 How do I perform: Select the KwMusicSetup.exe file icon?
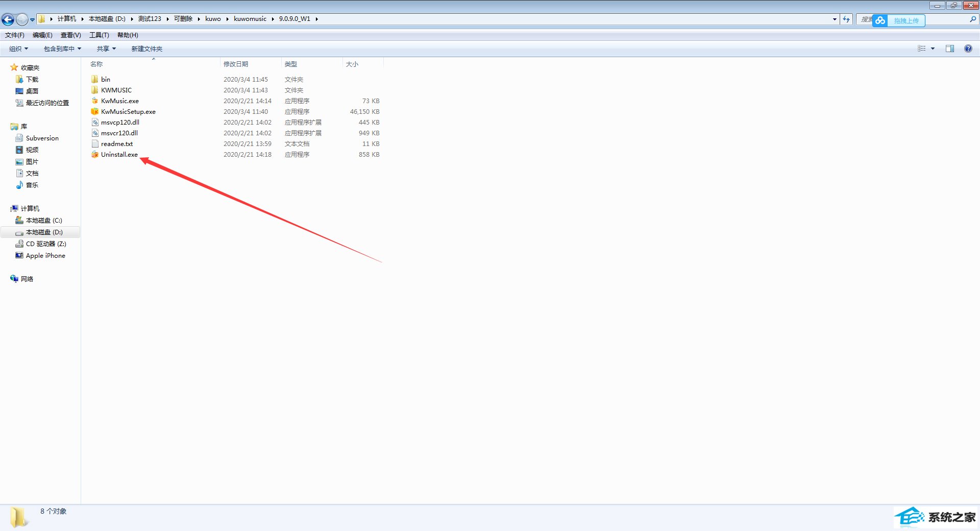(94, 111)
